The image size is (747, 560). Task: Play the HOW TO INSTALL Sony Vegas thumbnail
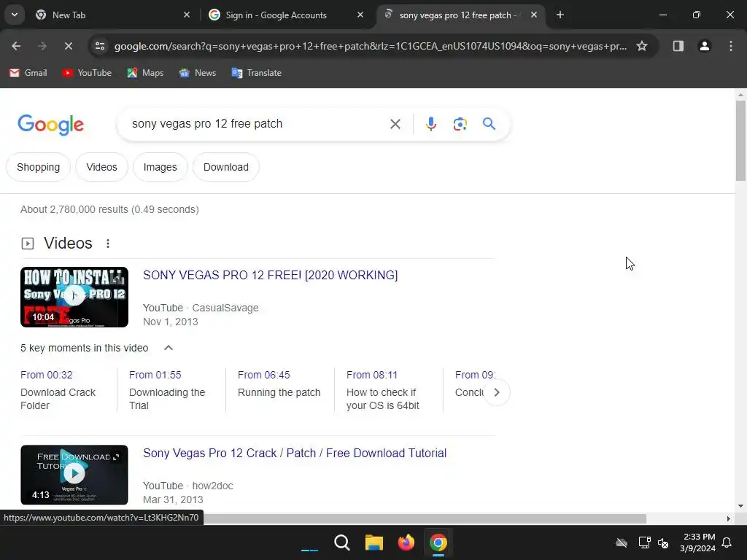point(74,297)
